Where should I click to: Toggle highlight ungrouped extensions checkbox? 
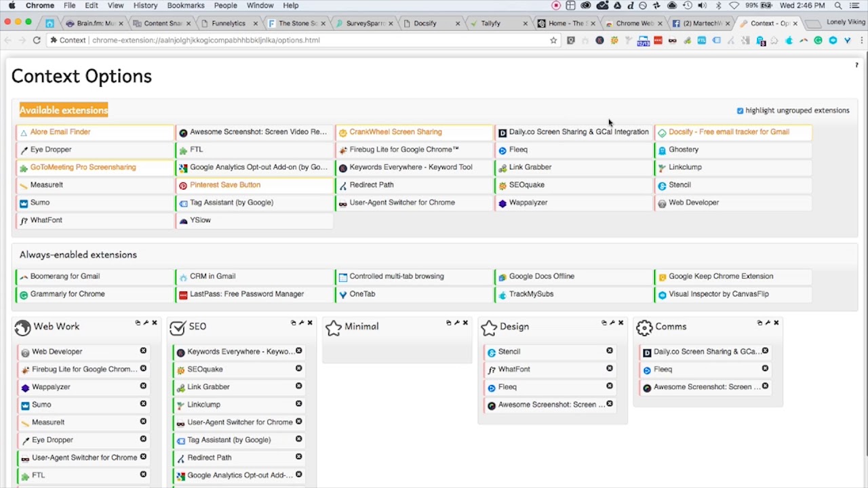click(740, 110)
